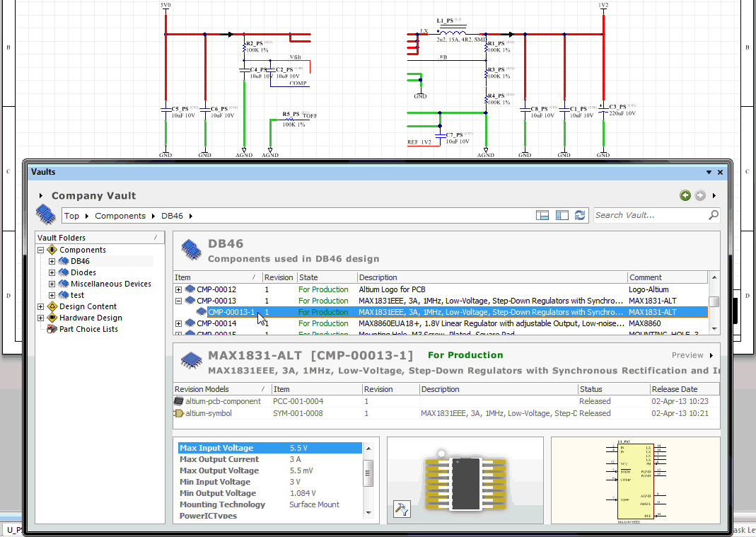This screenshot has height=537, width=756.
Task: Expand the CMP-00012 item row
Action: click(x=178, y=289)
